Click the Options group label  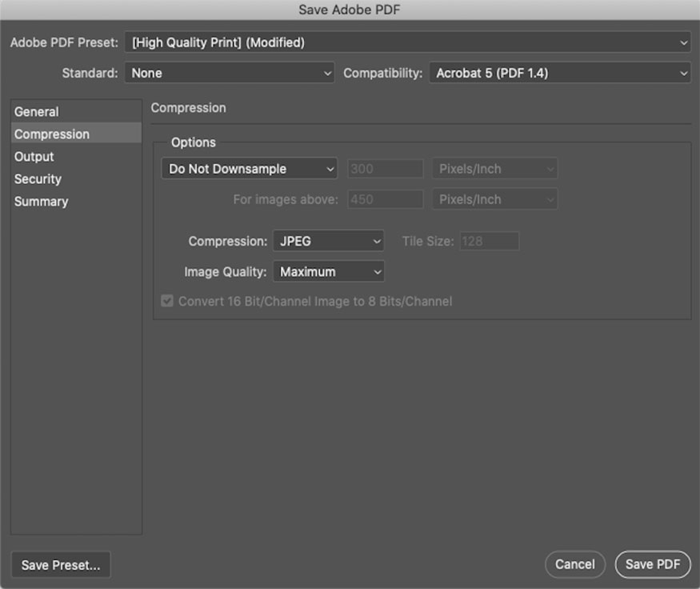tap(194, 142)
